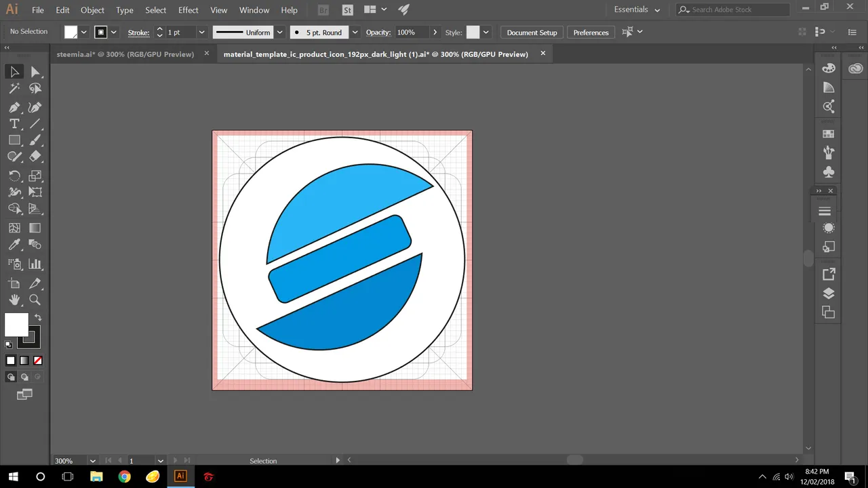
Task: Select the Curvature tool
Action: point(35,108)
